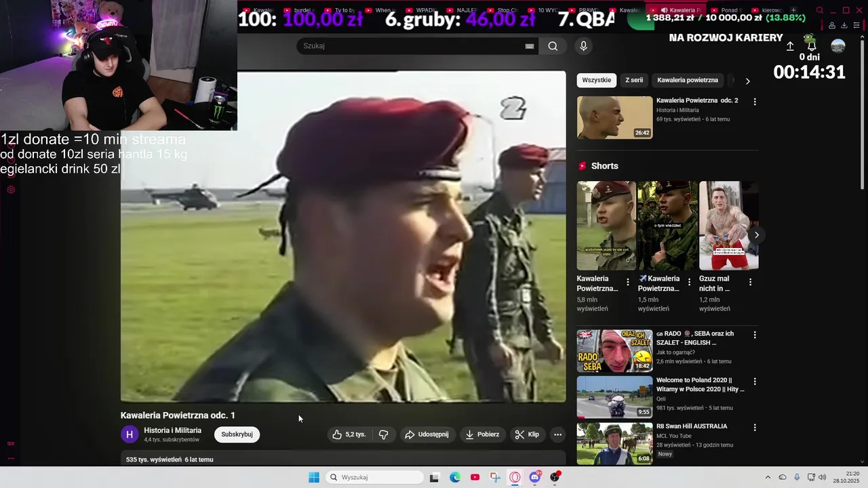Viewport: 868px width, 488px height.
Task: Open YouTube app in taskbar
Action: tap(475, 477)
